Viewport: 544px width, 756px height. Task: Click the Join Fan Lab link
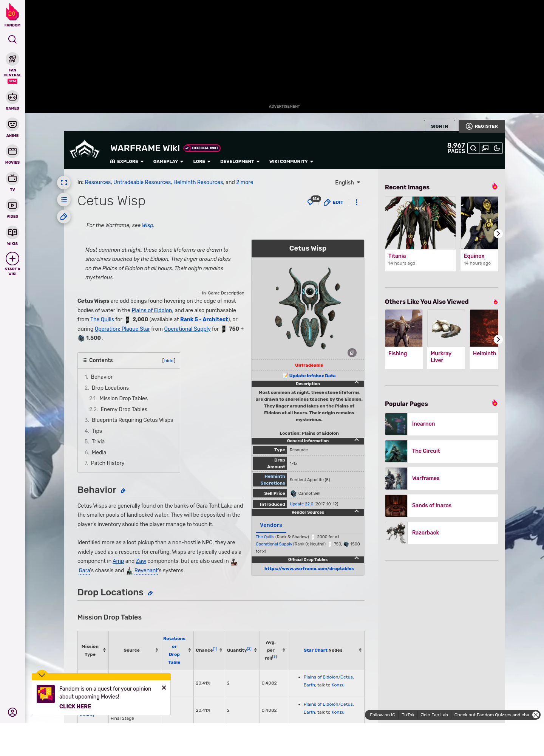434,715
